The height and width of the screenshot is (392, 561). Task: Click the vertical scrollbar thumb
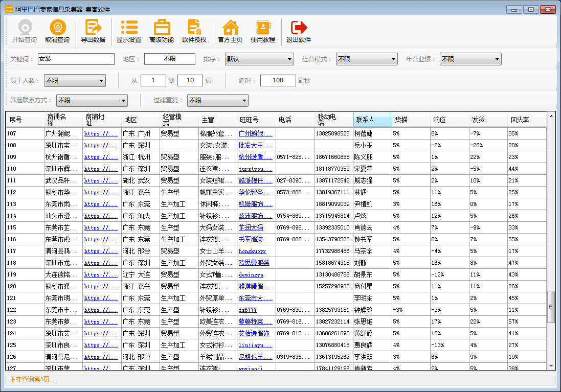pyautogui.click(x=551, y=307)
